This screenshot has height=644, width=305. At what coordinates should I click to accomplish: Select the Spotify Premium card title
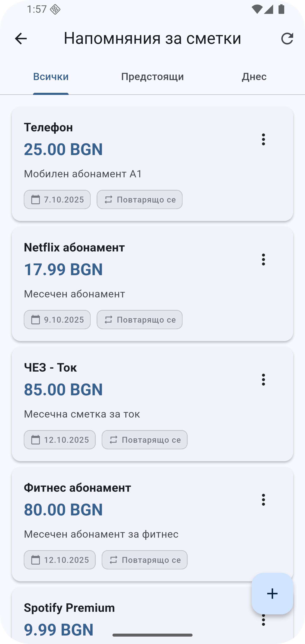coord(69,608)
